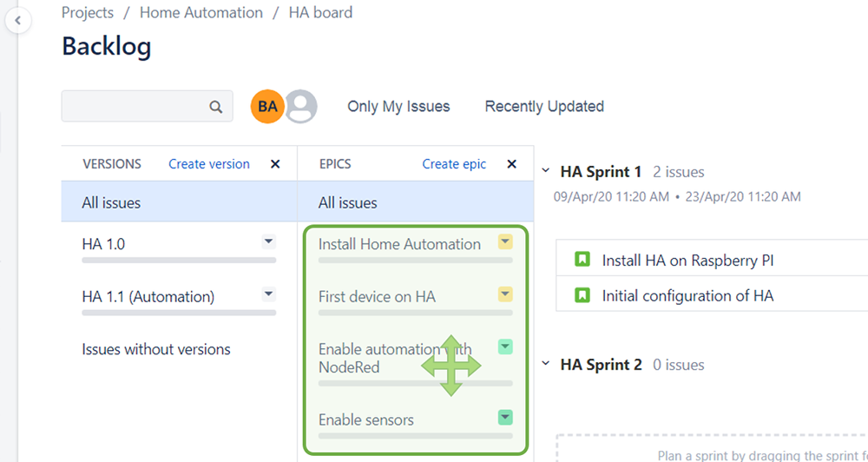Screen dimensions: 868x462
Task: Toggle the Only My Issues filter
Action: pos(398,107)
